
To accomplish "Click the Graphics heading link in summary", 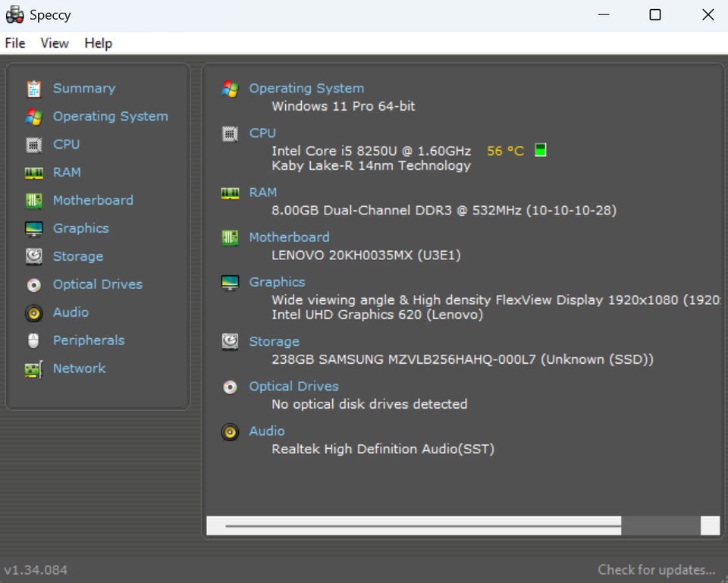I will pyautogui.click(x=277, y=282).
